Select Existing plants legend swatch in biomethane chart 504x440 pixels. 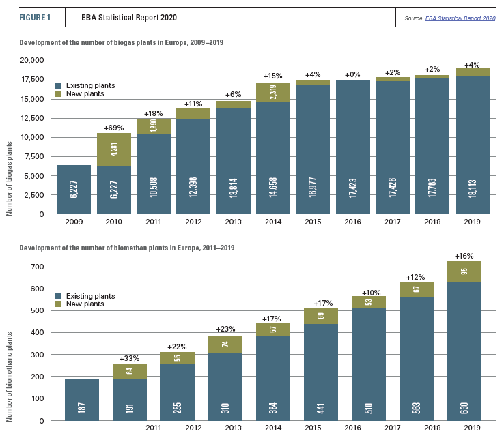(59, 296)
